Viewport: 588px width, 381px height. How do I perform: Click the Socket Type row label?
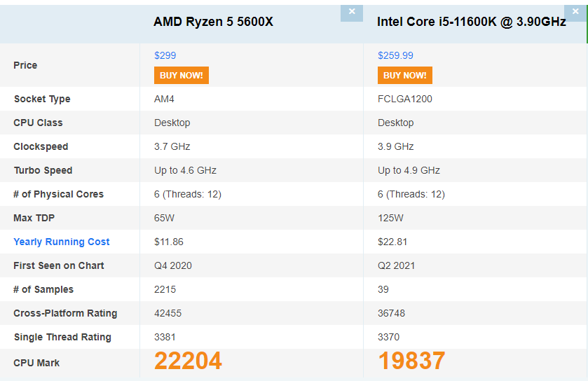point(42,99)
